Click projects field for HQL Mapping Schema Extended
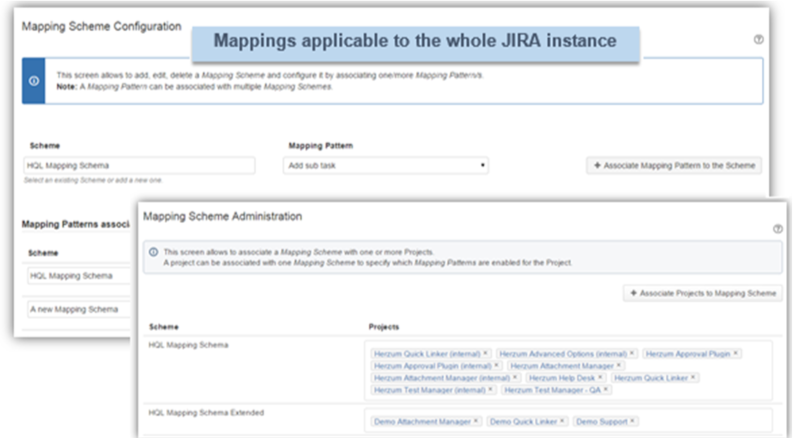Screen dimensions: 802x438 [700, 421]
